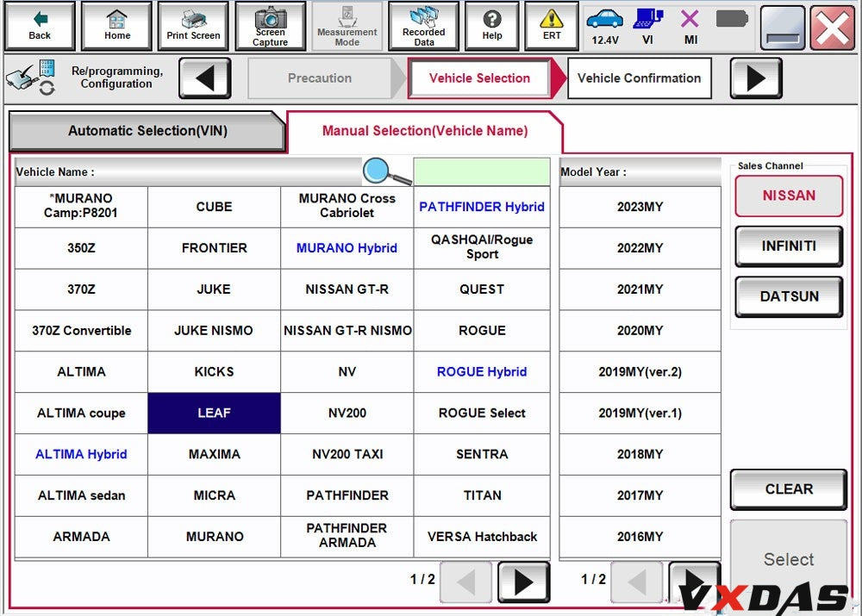The width and height of the screenshot is (862, 616).
Task: Select JUKE NISMO vehicle
Action: 214,330
